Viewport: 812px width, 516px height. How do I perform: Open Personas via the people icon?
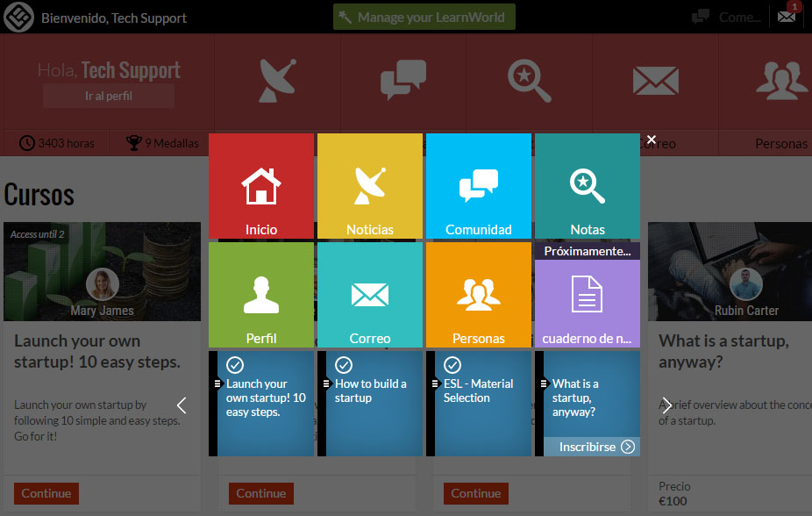(x=478, y=294)
